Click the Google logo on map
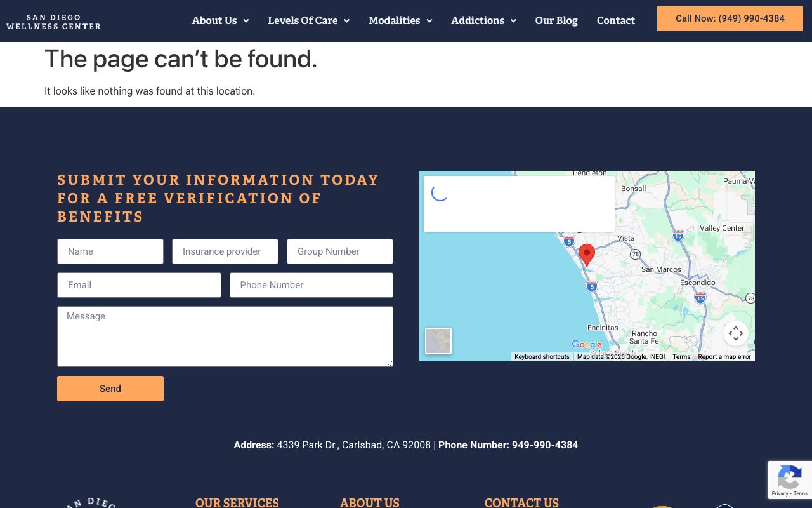812x508 pixels. click(x=586, y=345)
